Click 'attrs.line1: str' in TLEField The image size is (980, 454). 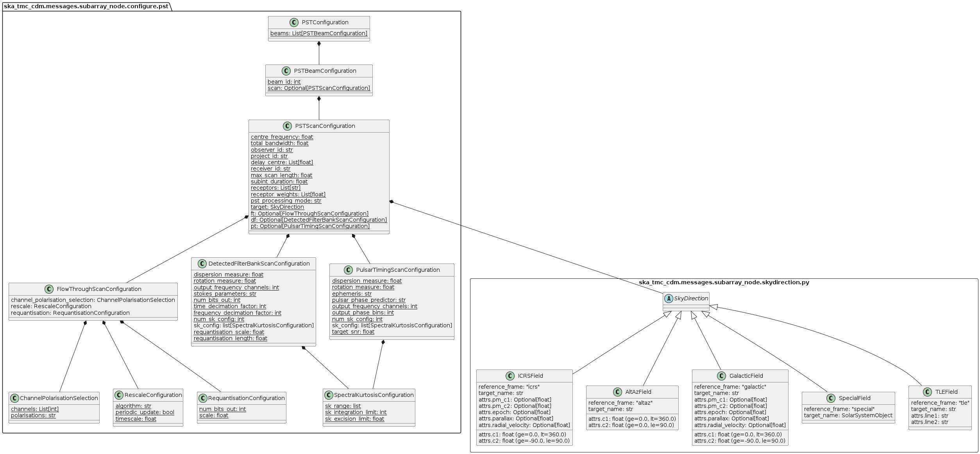click(930, 416)
